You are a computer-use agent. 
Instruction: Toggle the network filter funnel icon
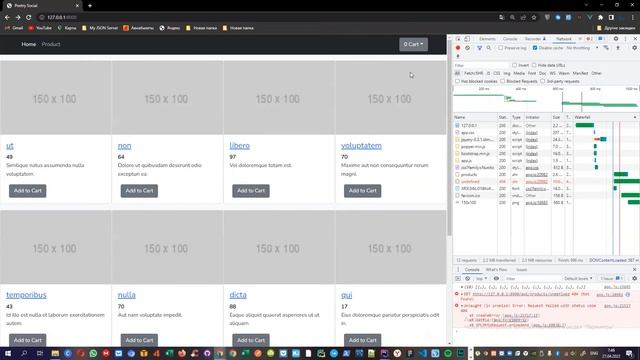[x=480, y=48]
